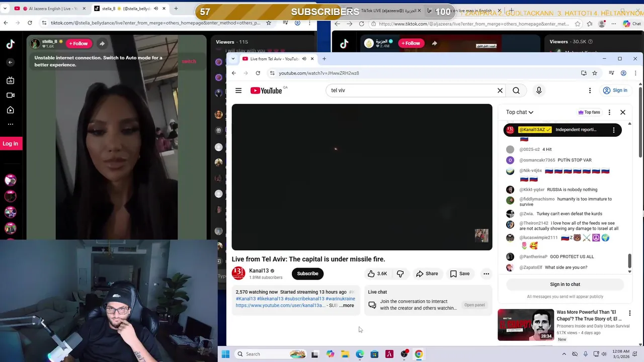Screen dimensions: 644x362
Task: Expand the description with ...more
Action: pos(347,306)
